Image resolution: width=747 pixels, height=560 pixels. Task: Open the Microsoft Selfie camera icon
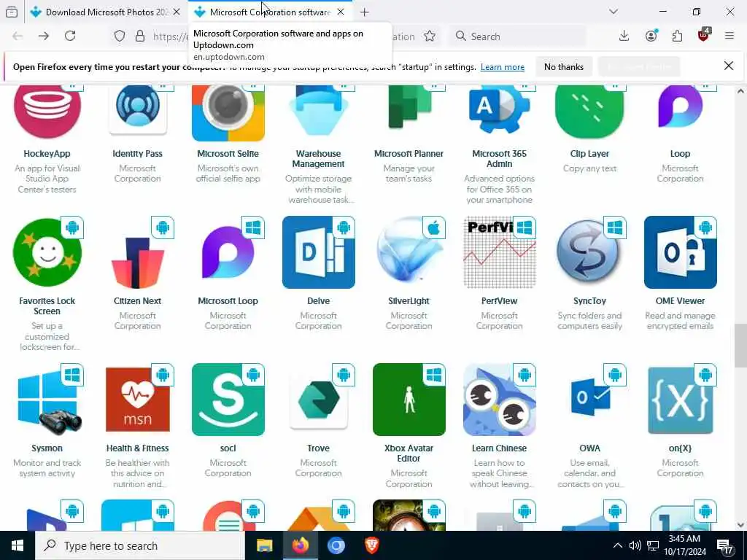click(x=228, y=113)
